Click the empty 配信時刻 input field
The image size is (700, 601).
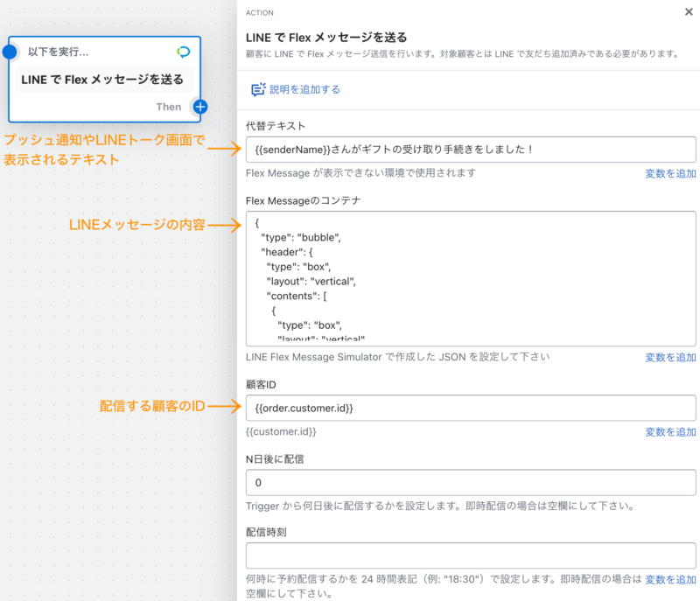471,556
